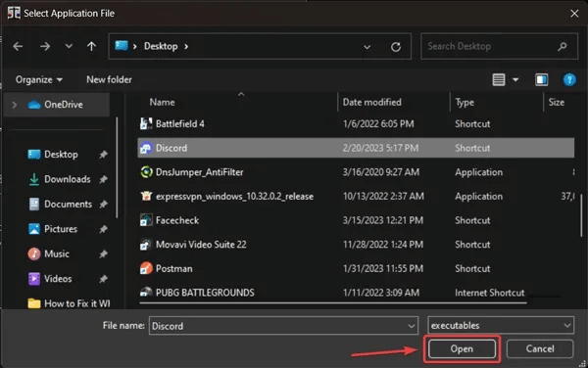Click the pin icon beside Videos
The width and height of the screenshot is (588, 368).
pyautogui.click(x=103, y=279)
